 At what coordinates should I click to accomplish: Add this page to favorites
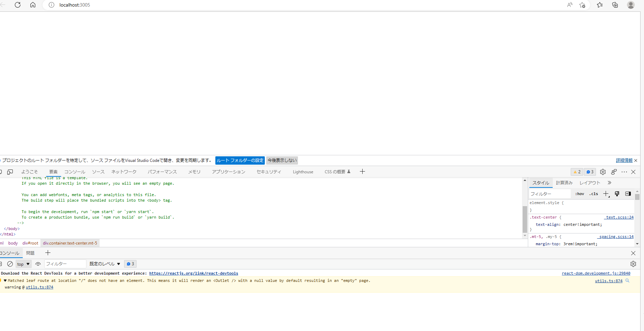pos(582,5)
